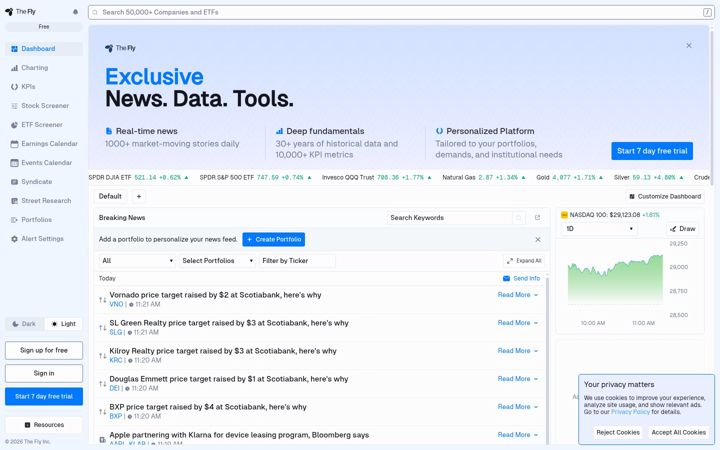The image size is (720, 450).
Task: Open Earnings Calendar
Action: pos(44,144)
